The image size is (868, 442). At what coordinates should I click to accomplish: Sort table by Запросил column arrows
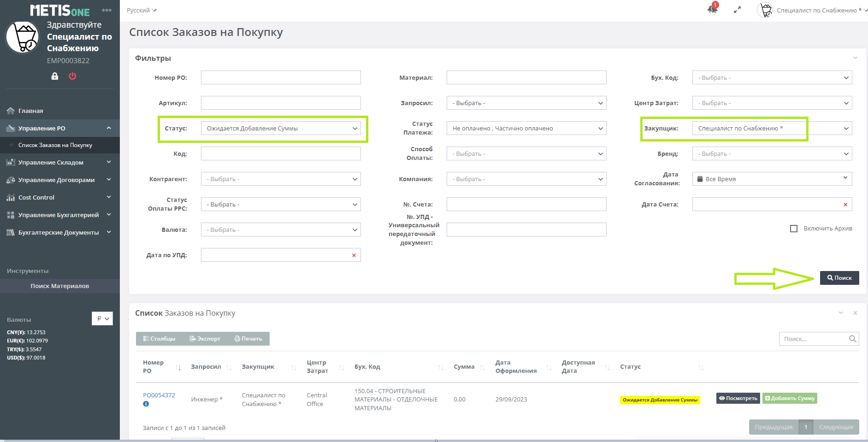pyautogui.click(x=229, y=367)
